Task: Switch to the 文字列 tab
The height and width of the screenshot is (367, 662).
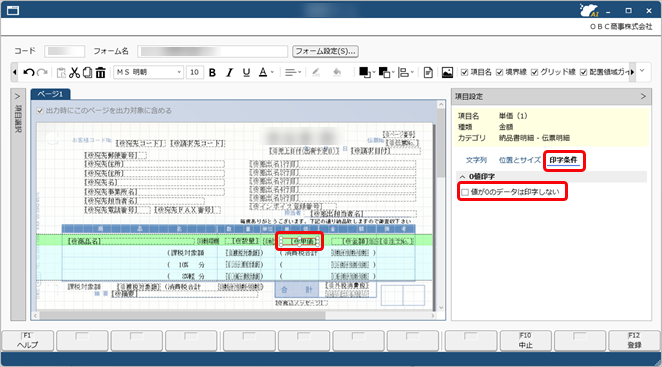Action: (476, 160)
